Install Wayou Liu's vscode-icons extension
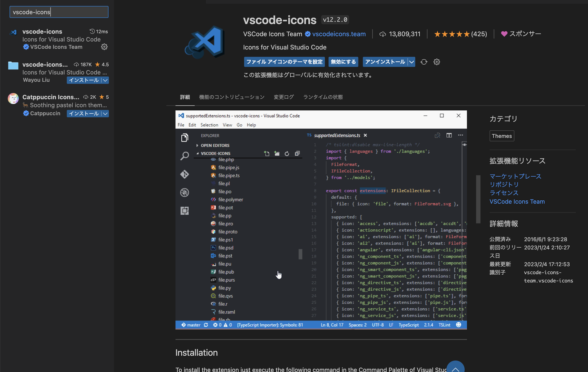 coord(84,80)
